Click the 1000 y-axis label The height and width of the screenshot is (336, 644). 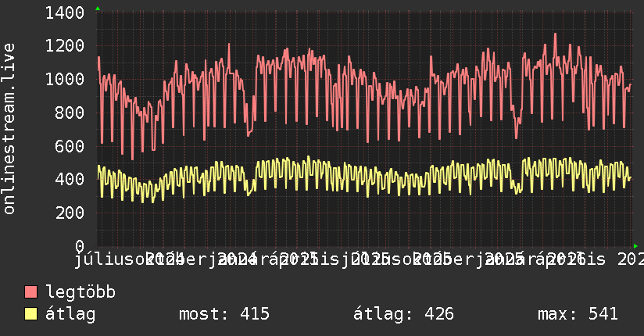[65, 79]
